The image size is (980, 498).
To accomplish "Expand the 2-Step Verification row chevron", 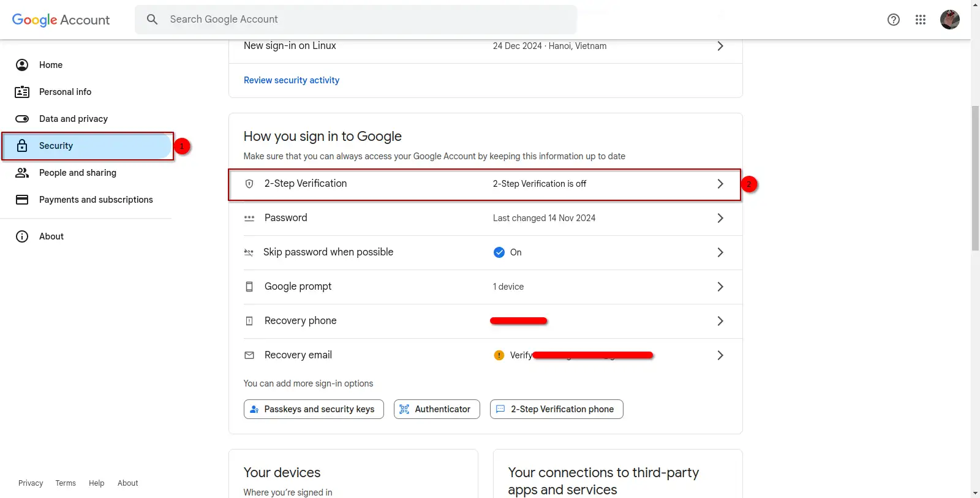I will tap(720, 184).
